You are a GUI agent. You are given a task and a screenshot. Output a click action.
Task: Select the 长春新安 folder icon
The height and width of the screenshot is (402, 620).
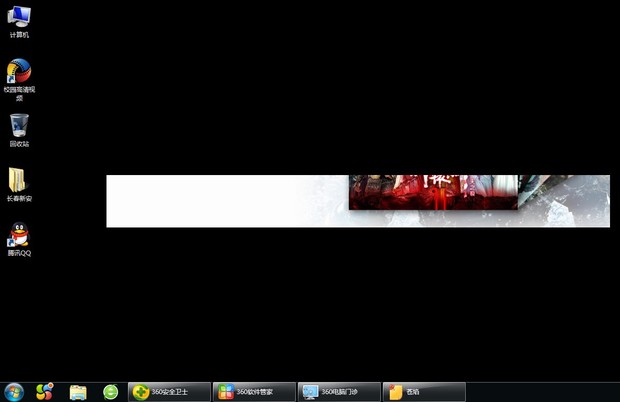[20, 180]
